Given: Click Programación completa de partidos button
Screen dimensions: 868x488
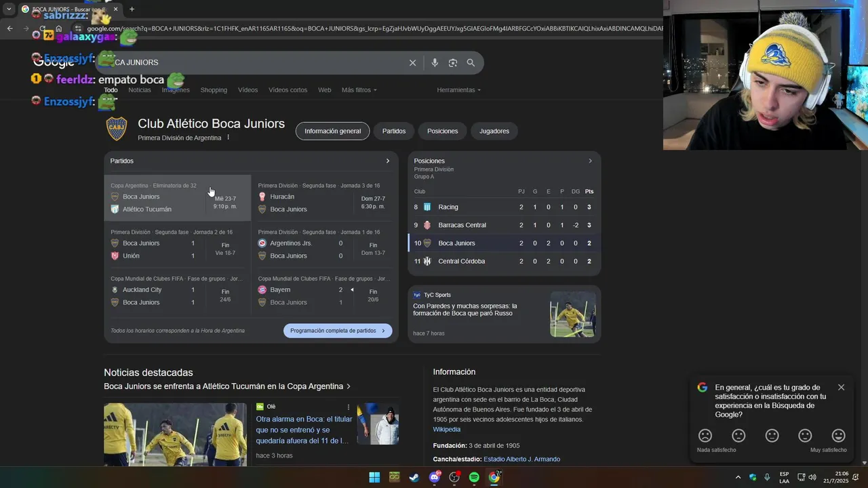Looking at the screenshot, I should [338, 331].
